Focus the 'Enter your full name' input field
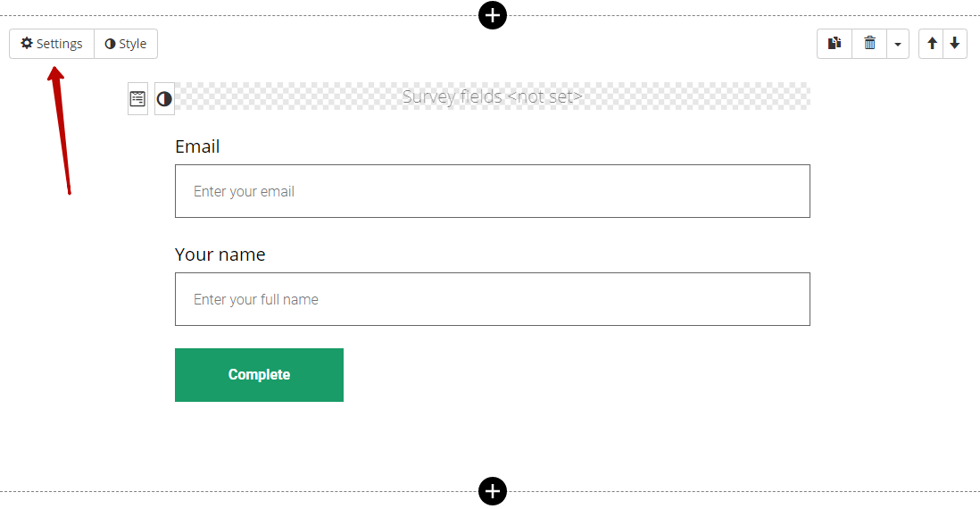The image size is (980, 509). pos(493,299)
